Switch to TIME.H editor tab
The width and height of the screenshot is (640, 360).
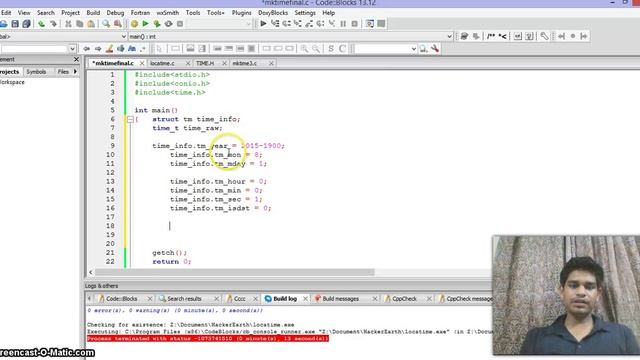pos(205,63)
